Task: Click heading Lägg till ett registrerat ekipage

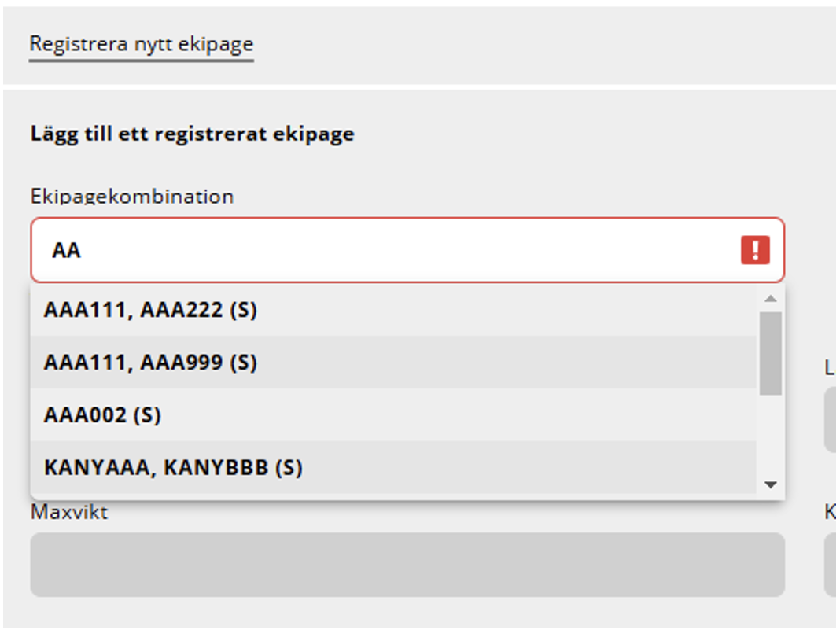Action: 193,134
